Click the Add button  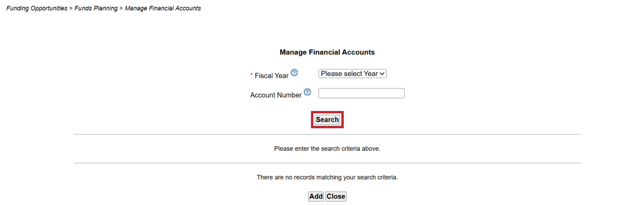click(316, 196)
